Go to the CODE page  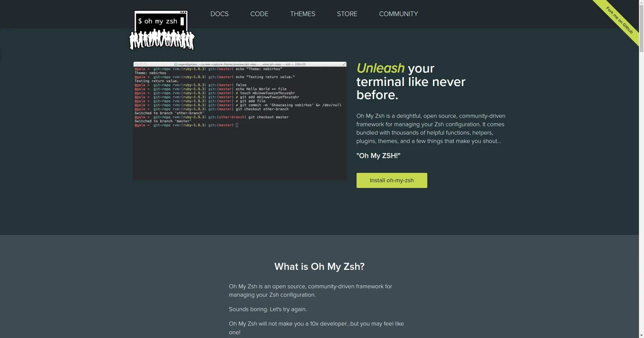pos(259,14)
